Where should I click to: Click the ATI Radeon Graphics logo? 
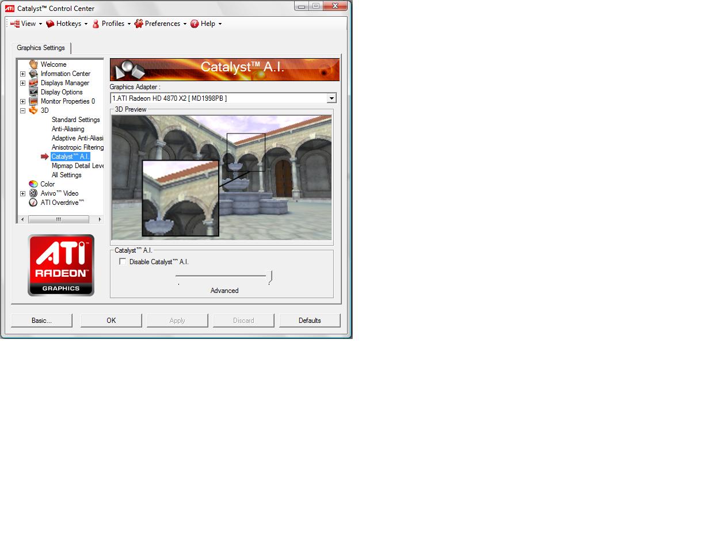point(61,265)
